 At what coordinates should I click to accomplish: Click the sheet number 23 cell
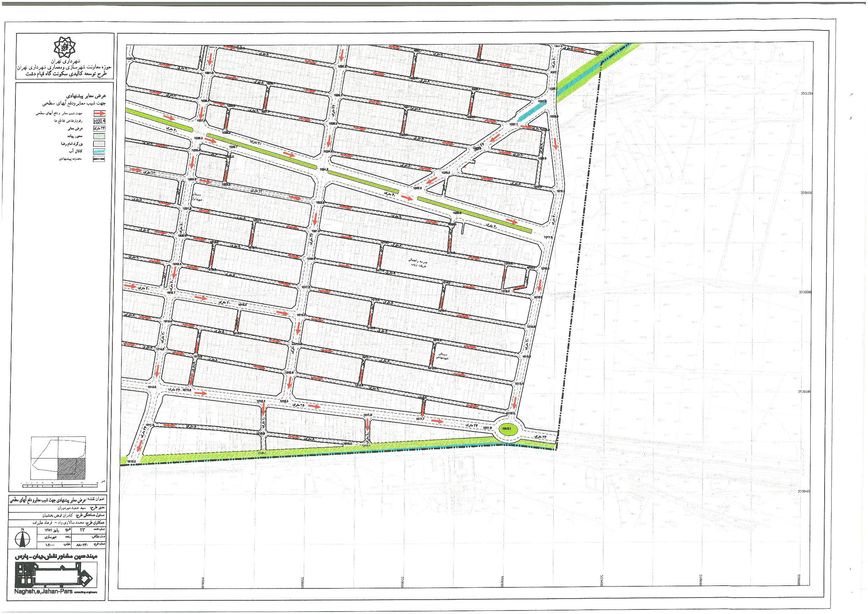pos(82,530)
